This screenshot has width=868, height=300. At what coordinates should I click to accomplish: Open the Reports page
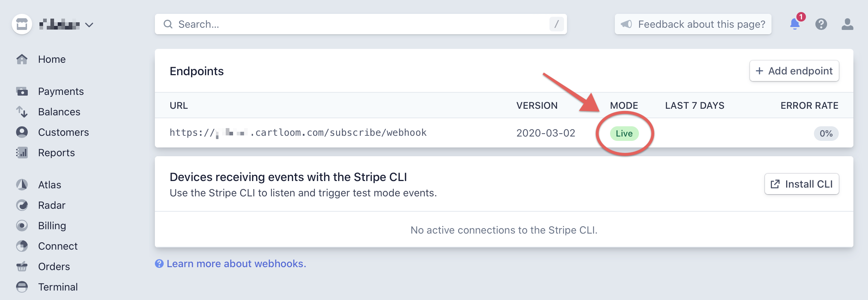coord(57,153)
